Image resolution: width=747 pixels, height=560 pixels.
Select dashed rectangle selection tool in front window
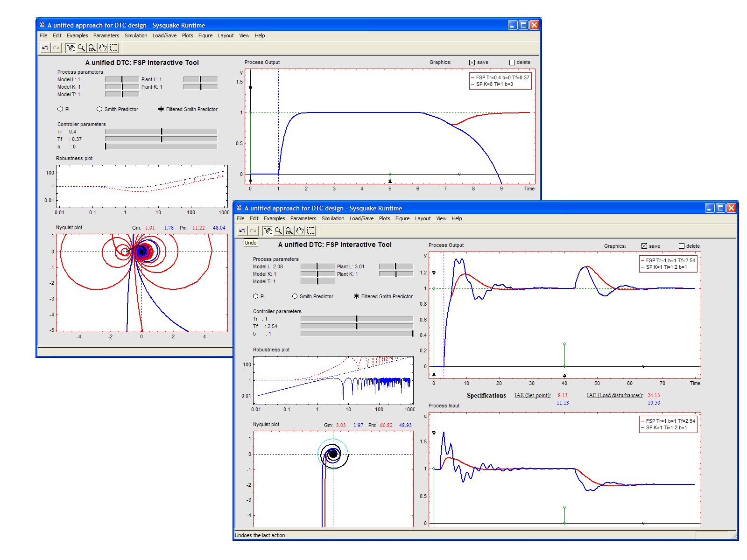coord(311,231)
